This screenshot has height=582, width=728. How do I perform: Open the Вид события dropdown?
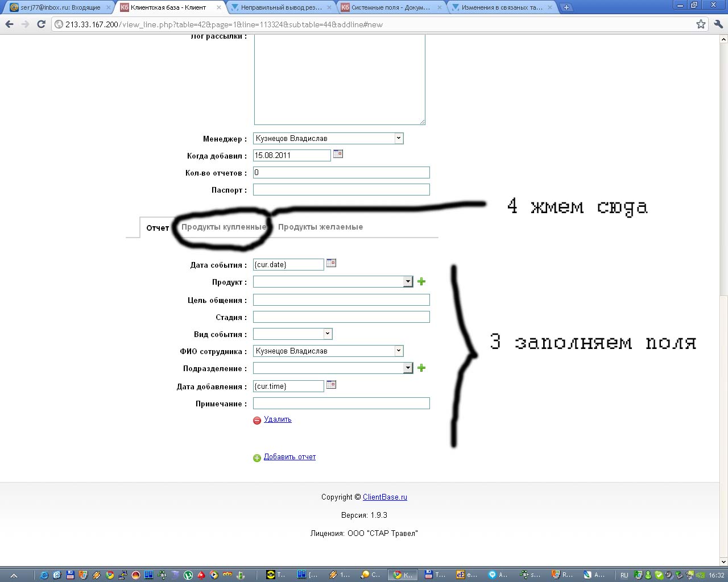click(x=327, y=334)
